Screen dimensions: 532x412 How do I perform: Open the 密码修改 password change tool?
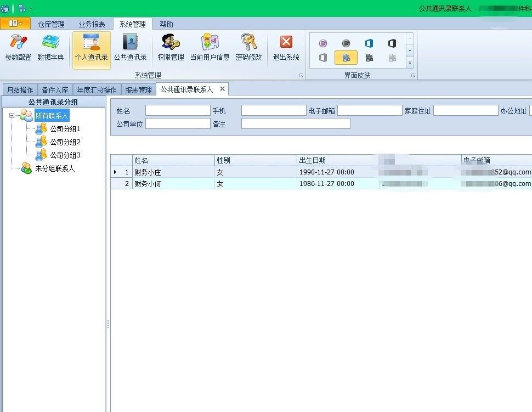pyautogui.click(x=248, y=47)
